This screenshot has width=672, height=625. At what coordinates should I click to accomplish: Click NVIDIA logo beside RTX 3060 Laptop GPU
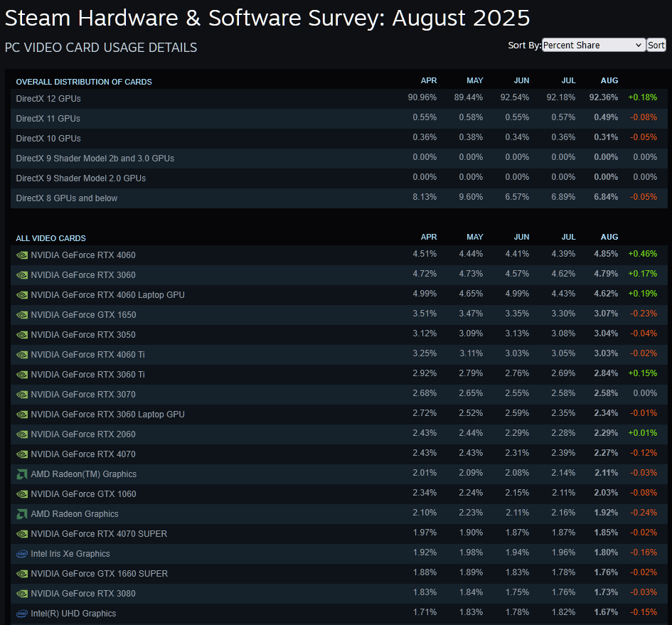tap(22, 415)
